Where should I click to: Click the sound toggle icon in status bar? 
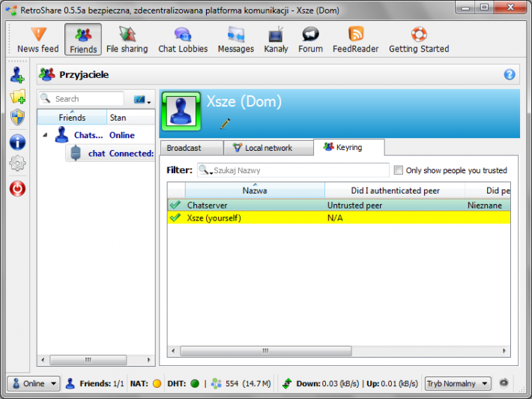pyautogui.click(x=504, y=383)
